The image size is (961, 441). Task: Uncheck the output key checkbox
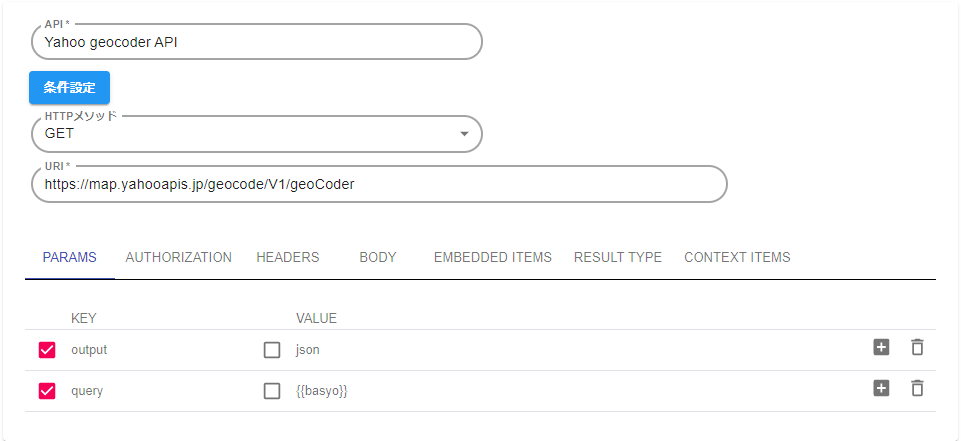point(47,350)
